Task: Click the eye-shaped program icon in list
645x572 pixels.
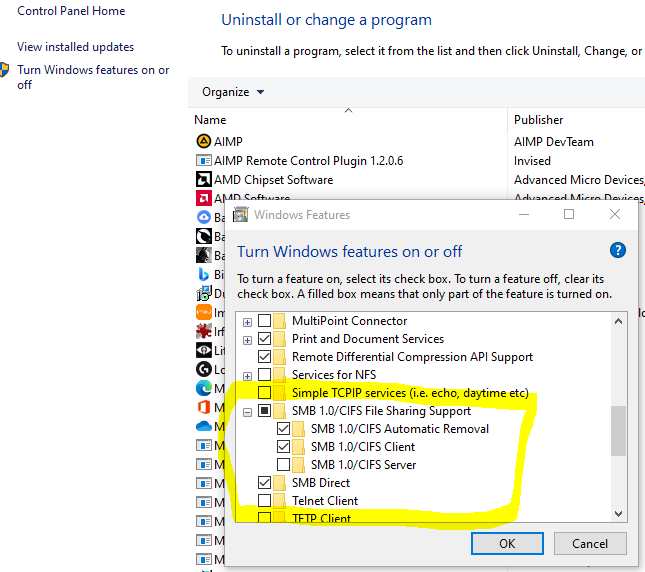Action: [204, 350]
